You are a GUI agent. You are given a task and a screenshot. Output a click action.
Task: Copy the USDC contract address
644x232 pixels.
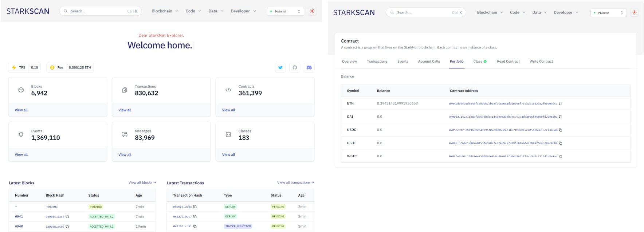click(561, 130)
